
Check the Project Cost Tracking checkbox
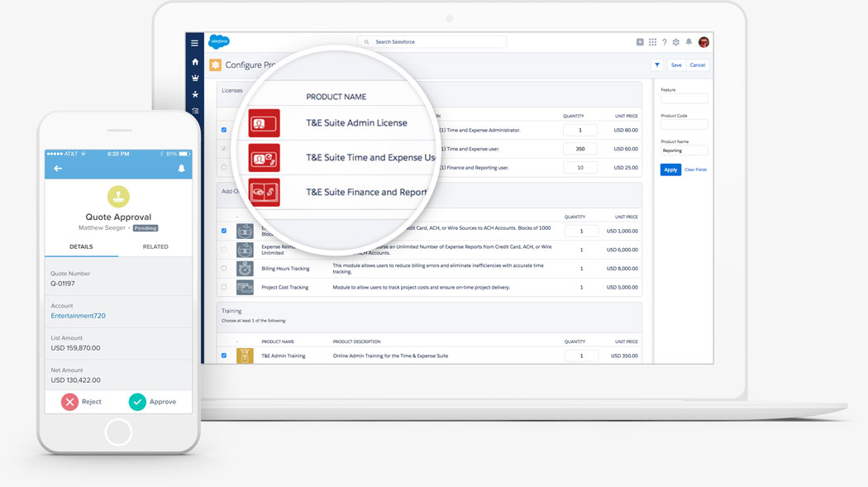tap(224, 287)
